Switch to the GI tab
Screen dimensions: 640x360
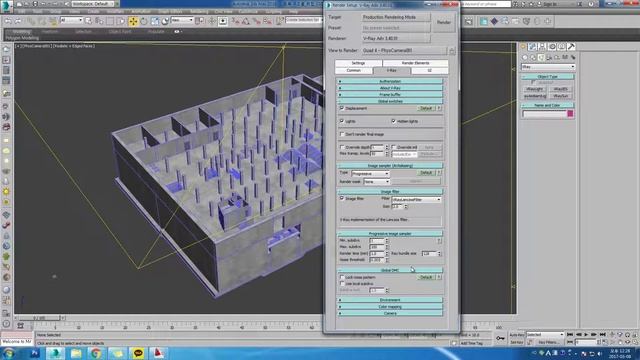(429, 71)
